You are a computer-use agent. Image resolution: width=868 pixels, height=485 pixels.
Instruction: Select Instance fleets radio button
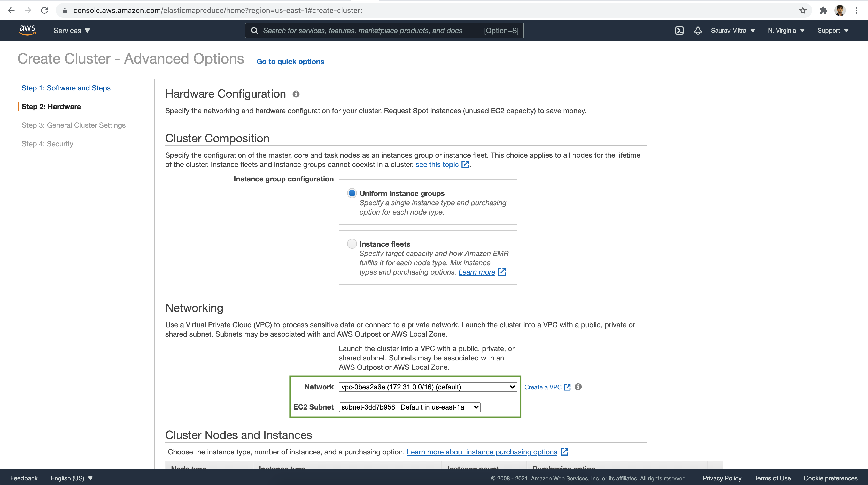352,243
